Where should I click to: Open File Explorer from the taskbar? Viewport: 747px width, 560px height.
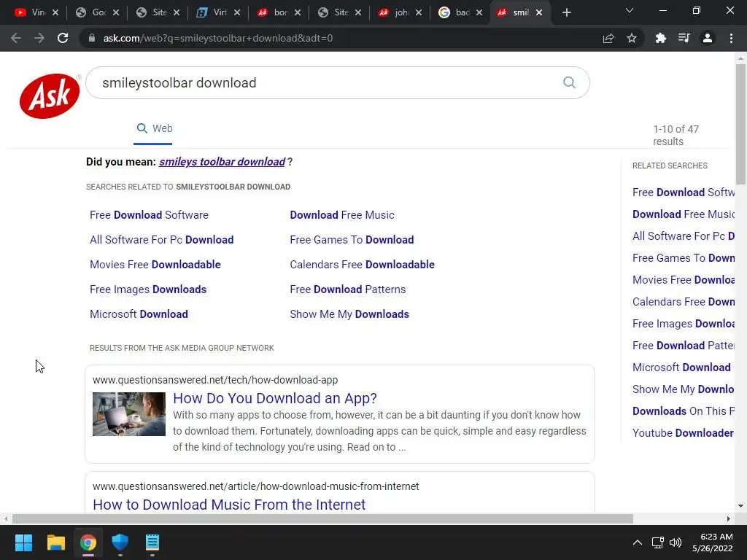pos(55,542)
